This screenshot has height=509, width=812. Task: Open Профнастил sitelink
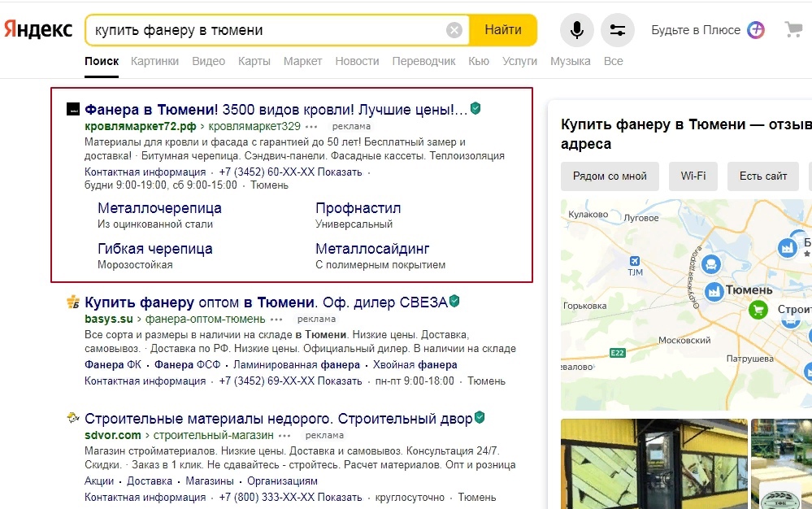pos(358,208)
